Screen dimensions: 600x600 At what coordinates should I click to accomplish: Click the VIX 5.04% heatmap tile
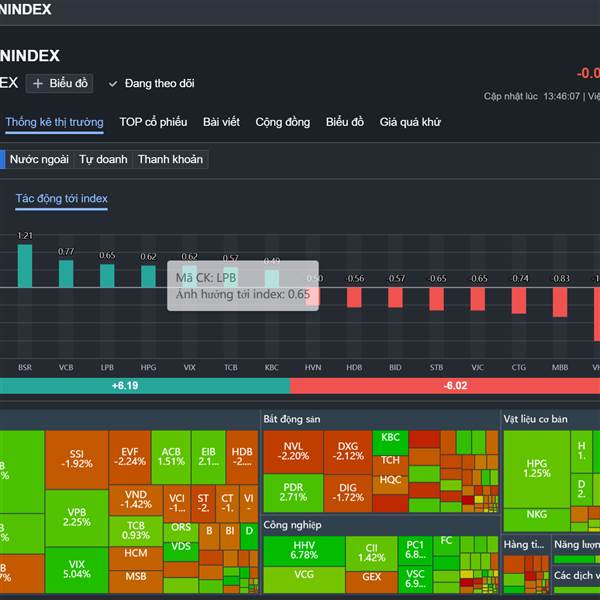(77, 570)
